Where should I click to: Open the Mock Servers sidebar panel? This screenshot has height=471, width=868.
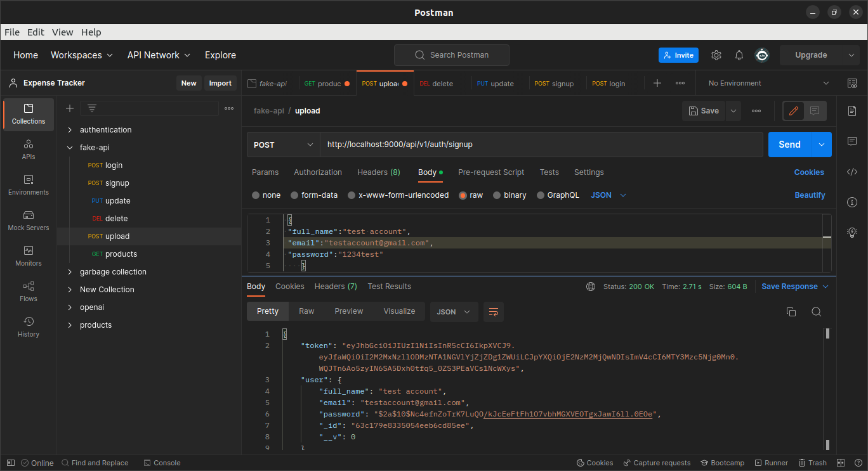click(x=29, y=221)
